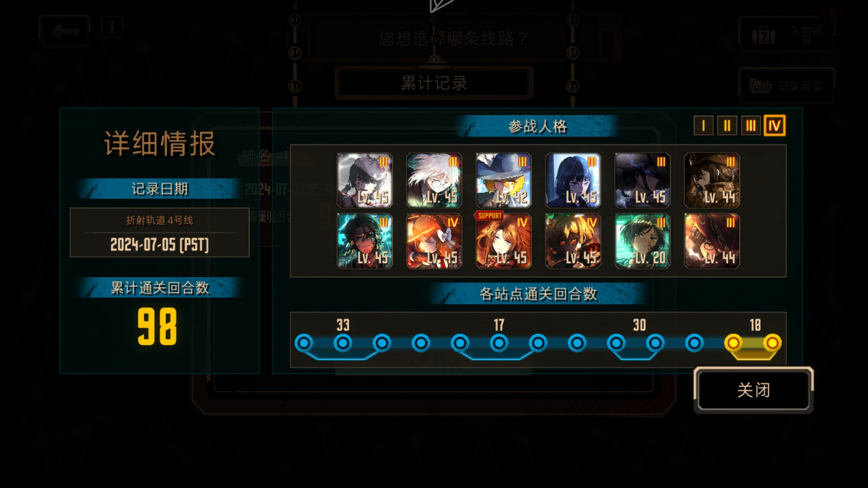Screen dimensions: 868x488
Task: Click the last yellow station node
Action: (x=772, y=343)
